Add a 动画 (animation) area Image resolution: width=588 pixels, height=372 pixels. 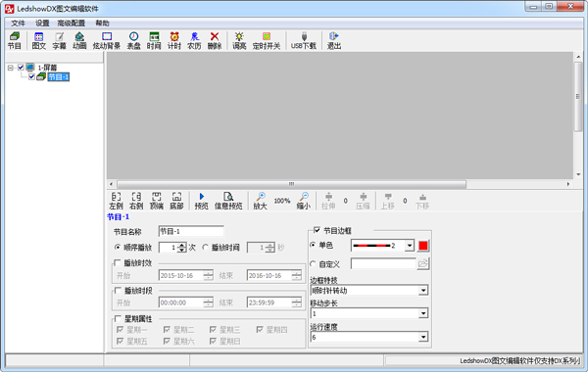pos(79,40)
